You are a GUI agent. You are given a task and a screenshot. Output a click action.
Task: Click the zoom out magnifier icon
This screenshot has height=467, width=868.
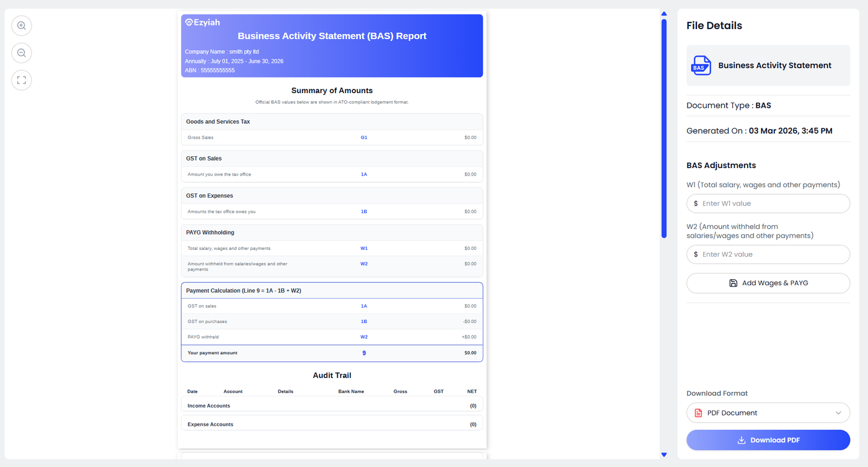22,53
